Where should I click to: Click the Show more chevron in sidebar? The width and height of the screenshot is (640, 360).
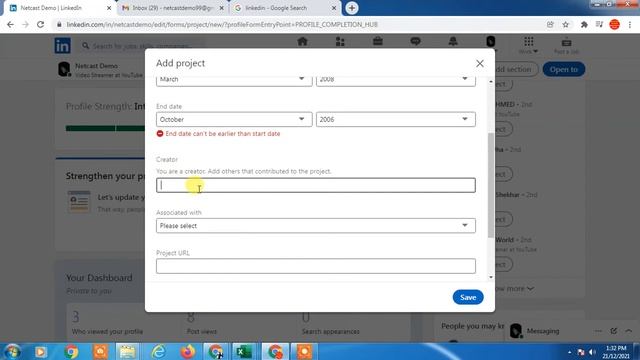click(530, 289)
